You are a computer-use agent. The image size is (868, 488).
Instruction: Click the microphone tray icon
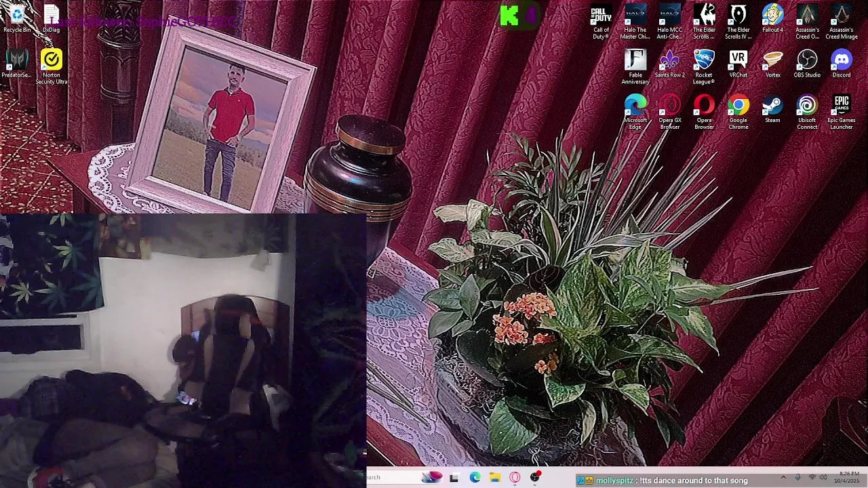tap(798, 478)
